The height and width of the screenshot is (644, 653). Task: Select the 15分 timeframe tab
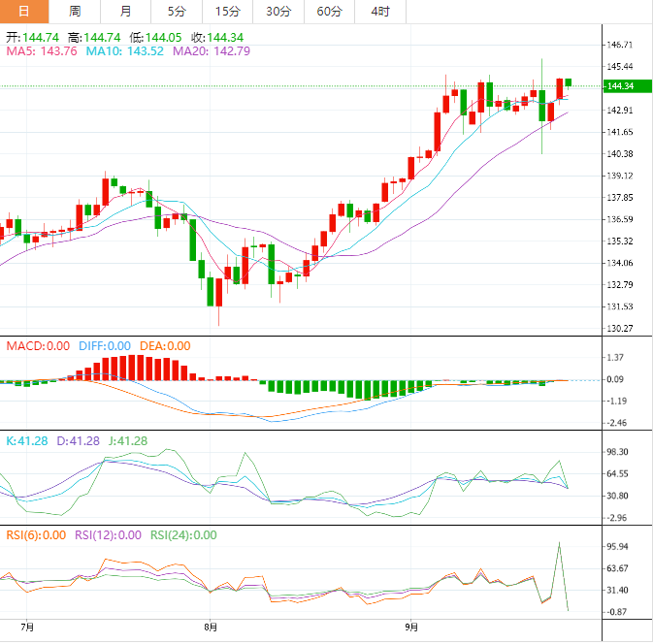tap(227, 12)
